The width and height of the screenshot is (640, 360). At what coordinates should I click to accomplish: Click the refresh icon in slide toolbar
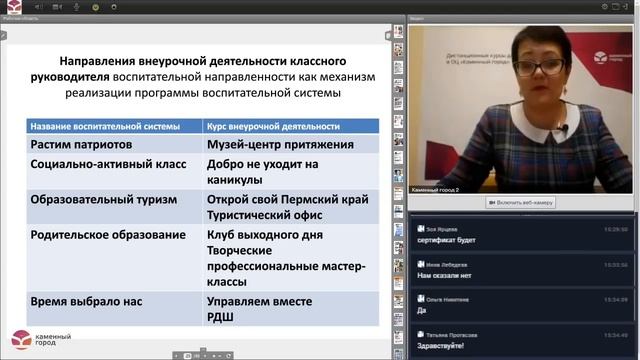click(x=229, y=356)
